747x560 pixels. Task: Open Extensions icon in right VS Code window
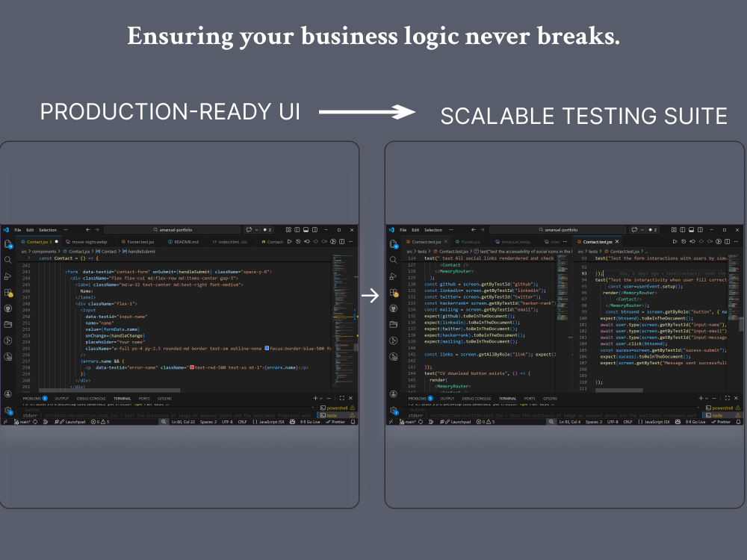point(394,293)
